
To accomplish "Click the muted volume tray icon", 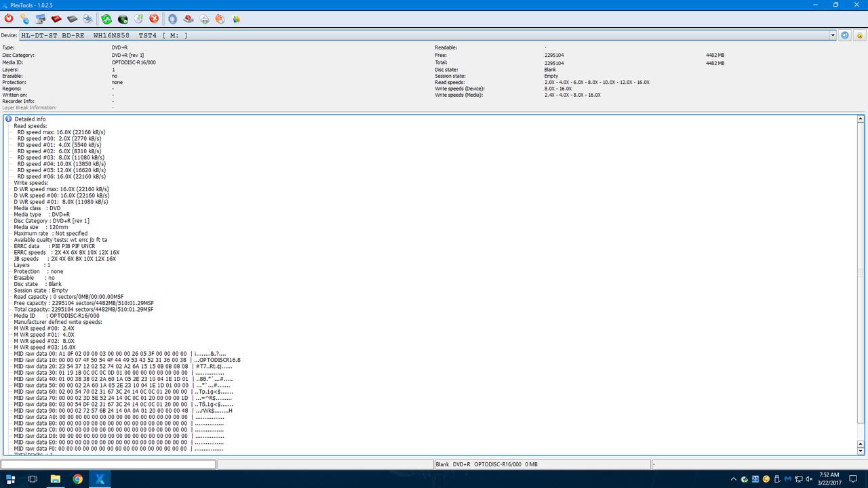I will point(809,479).
